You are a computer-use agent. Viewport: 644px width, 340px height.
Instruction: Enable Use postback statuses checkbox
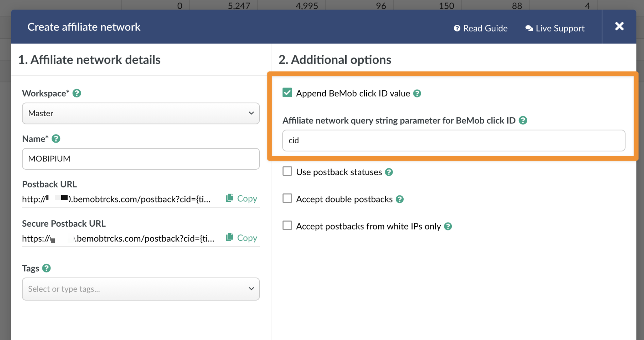coord(287,171)
